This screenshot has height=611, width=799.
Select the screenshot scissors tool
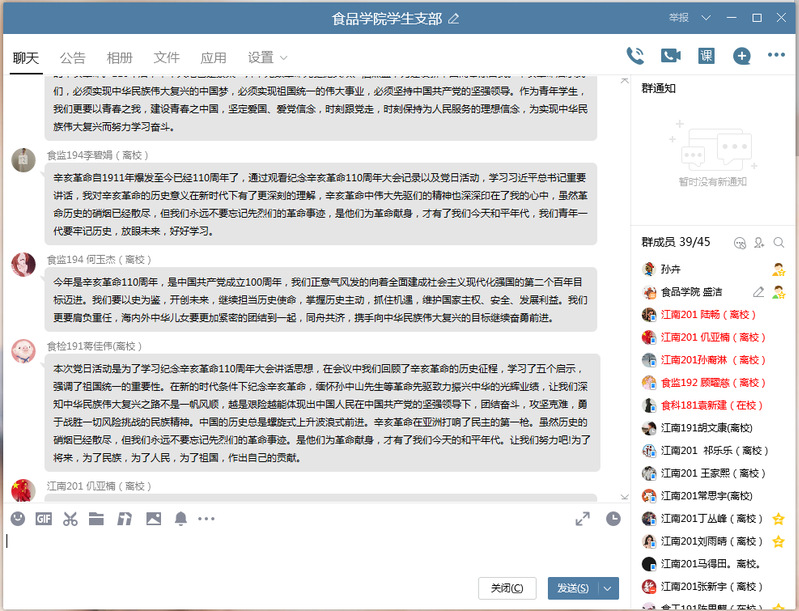pos(70,519)
